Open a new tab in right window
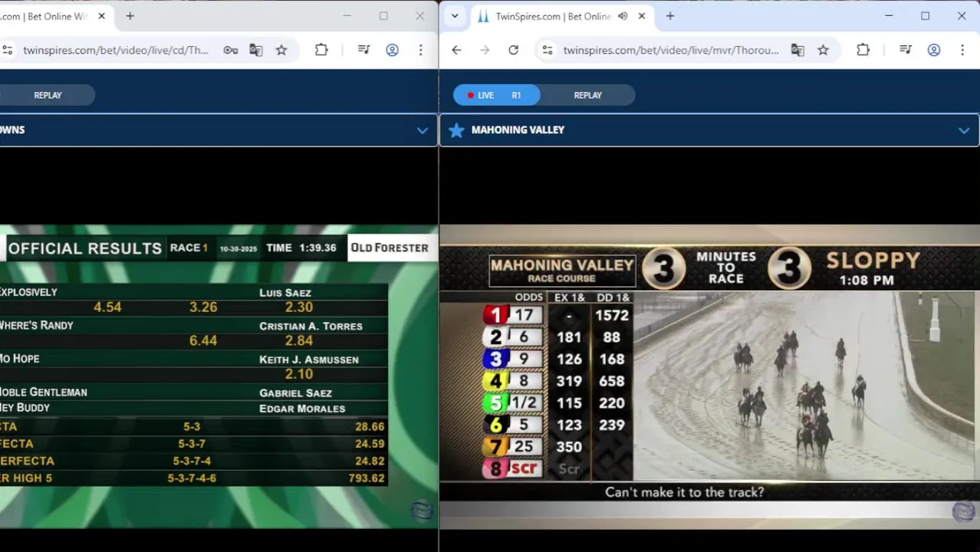 [x=670, y=16]
